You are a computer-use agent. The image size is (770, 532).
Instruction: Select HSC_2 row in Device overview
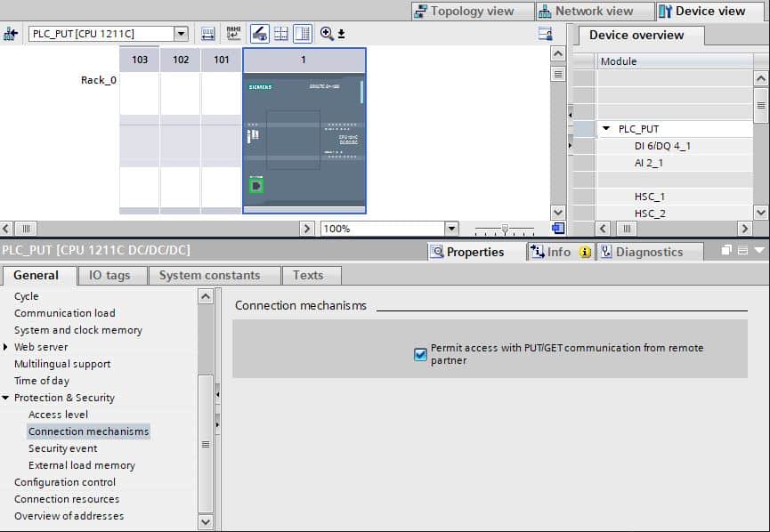[650, 214]
